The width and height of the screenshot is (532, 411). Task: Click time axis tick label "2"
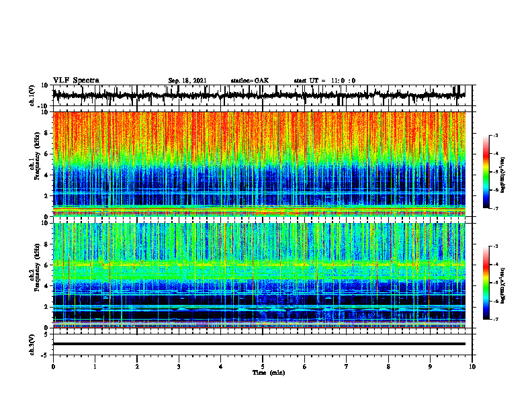point(137,367)
